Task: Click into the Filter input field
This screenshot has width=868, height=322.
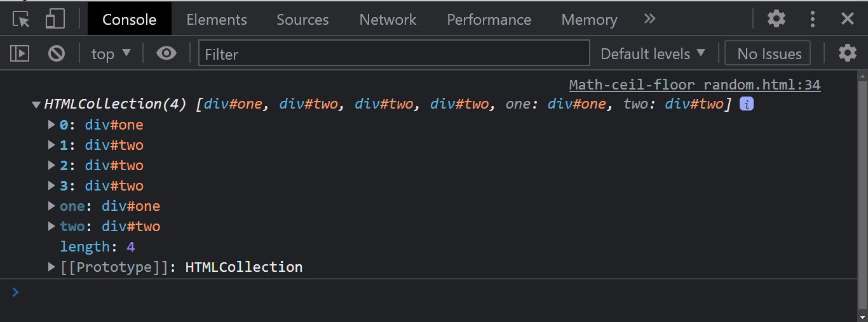Action: pos(394,53)
